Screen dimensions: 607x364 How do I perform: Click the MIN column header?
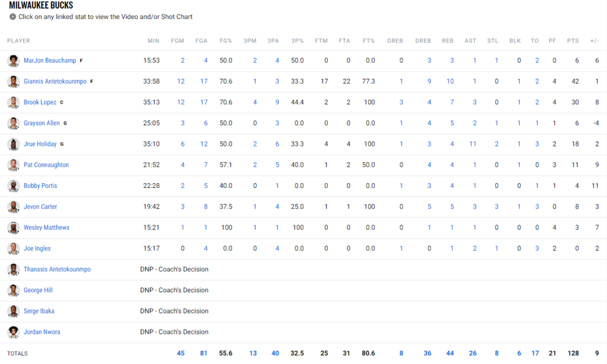point(154,41)
